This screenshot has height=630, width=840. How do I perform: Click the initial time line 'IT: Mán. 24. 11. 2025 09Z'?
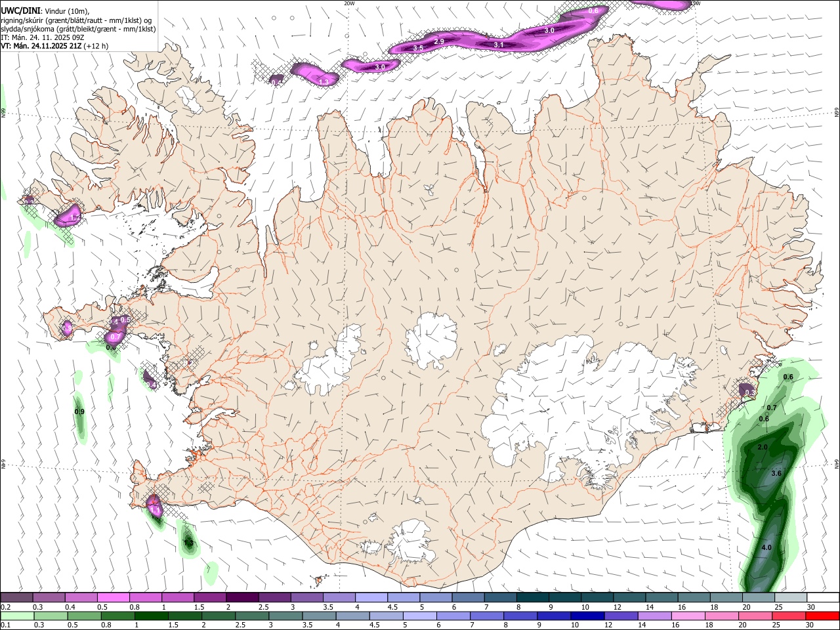click(44, 37)
